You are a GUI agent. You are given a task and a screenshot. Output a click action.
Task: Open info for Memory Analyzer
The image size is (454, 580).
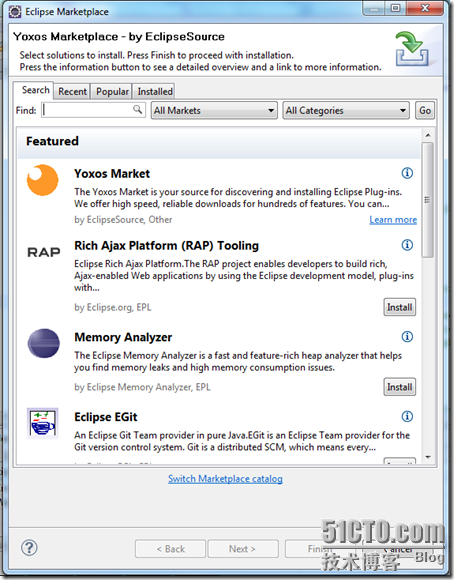(407, 337)
